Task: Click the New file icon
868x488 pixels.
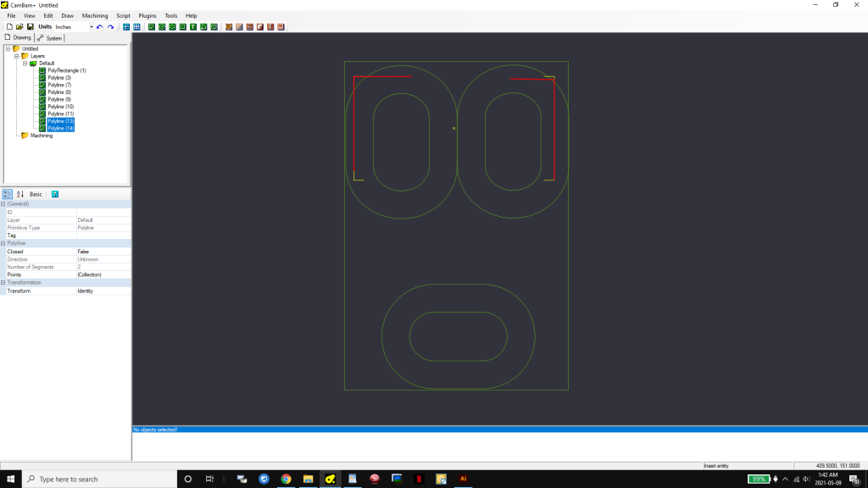Action: (x=9, y=26)
